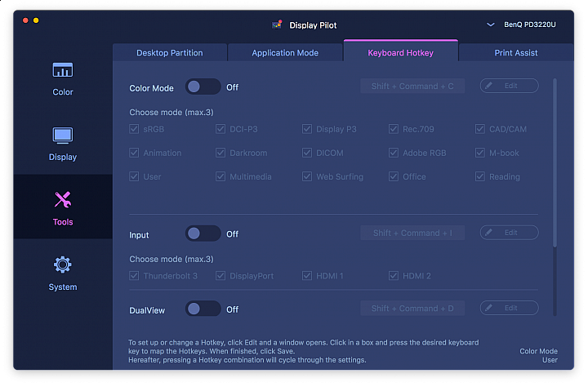Uncheck the Office checkbox

[x=394, y=176]
